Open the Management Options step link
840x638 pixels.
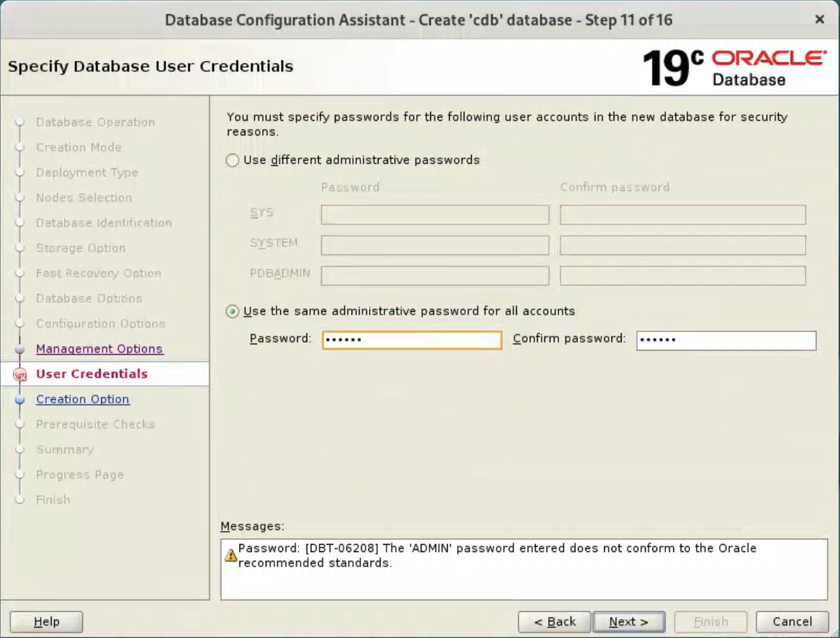[99, 349]
